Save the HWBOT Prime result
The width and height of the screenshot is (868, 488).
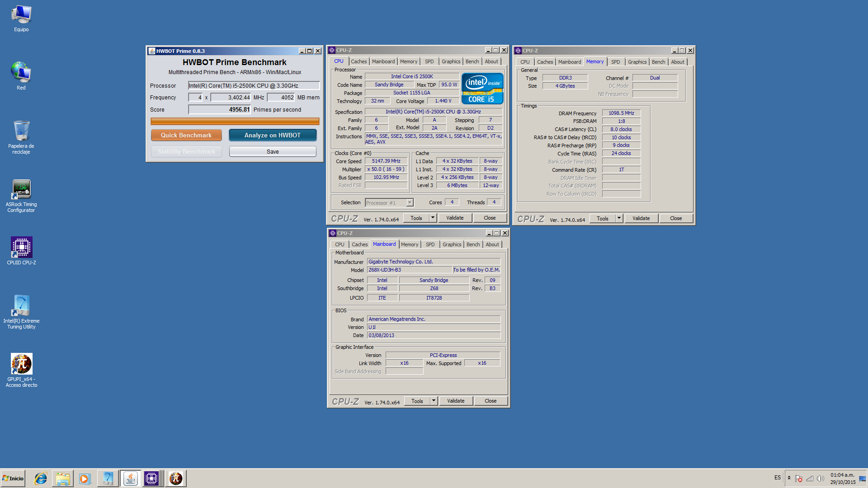(x=273, y=151)
